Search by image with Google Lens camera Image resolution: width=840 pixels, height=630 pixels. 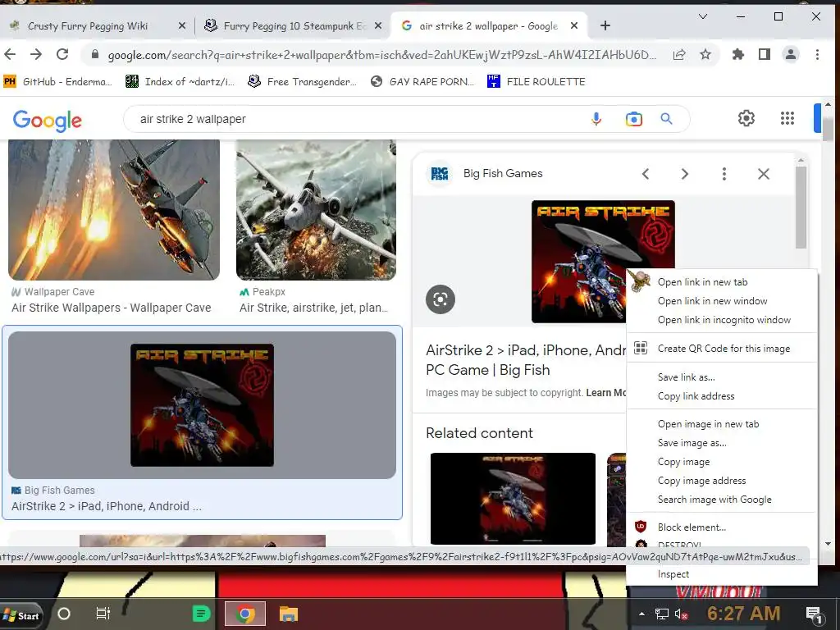click(634, 119)
